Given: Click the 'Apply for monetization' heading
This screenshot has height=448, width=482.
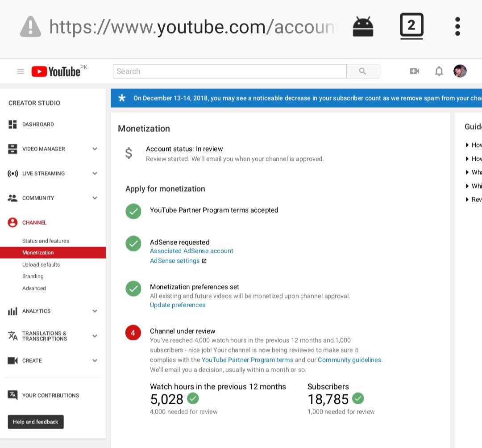Looking at the screenshot, I should click(x=165, y=189).
